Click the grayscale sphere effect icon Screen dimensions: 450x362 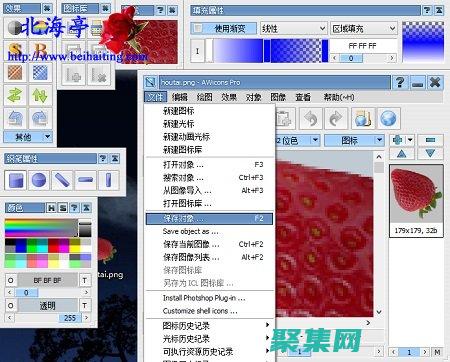click(x=15, y=28)
